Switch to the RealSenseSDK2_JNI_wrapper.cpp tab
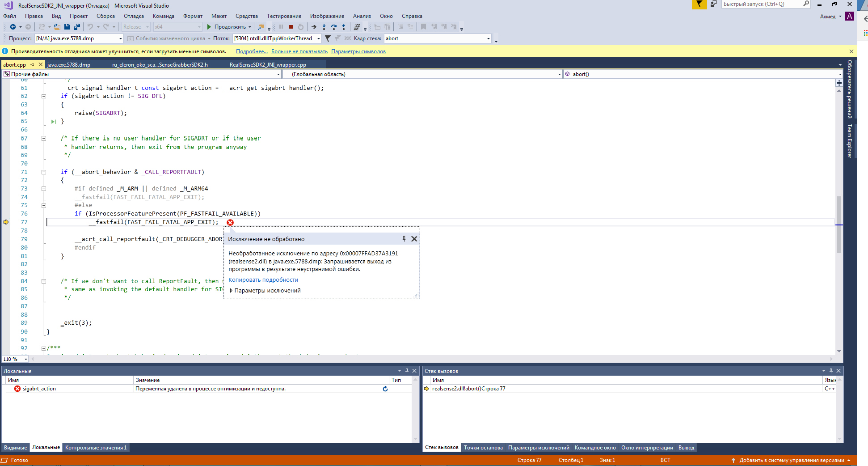Image resolution: width=868 pixels, height=466 pixels. pos(268,64)
